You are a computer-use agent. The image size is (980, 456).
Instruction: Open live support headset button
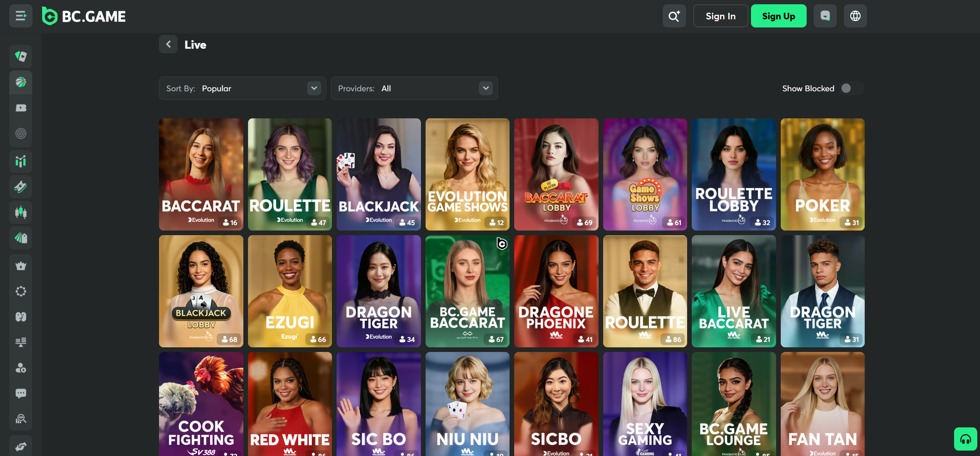click(965, 439)
